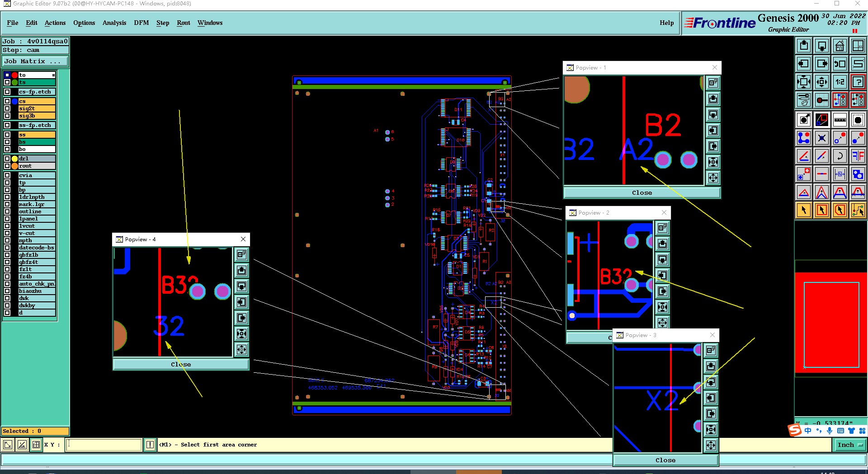The height and width of the screenshot is (474, 868).
Task: Click the pan down icon in main toolbar
Action: point(822,46)
